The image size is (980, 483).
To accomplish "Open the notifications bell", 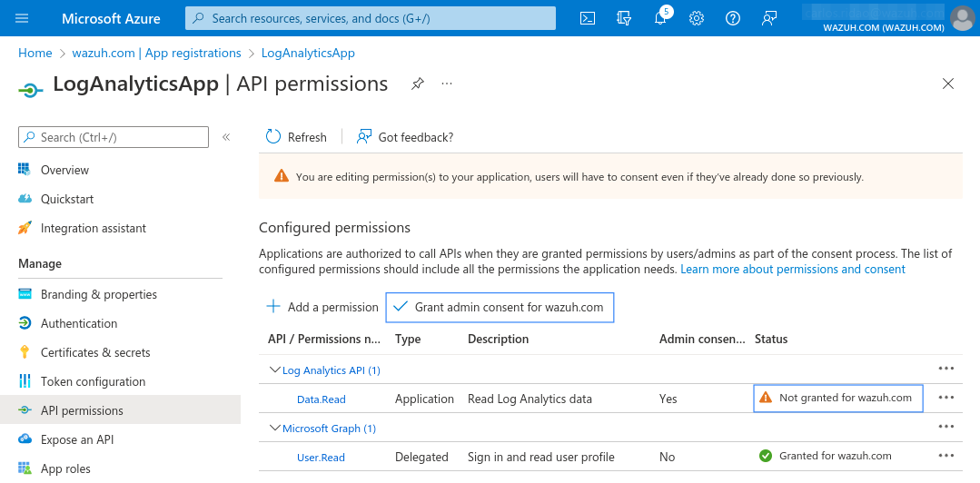I will pyautogui.click(x=660, y=17).
